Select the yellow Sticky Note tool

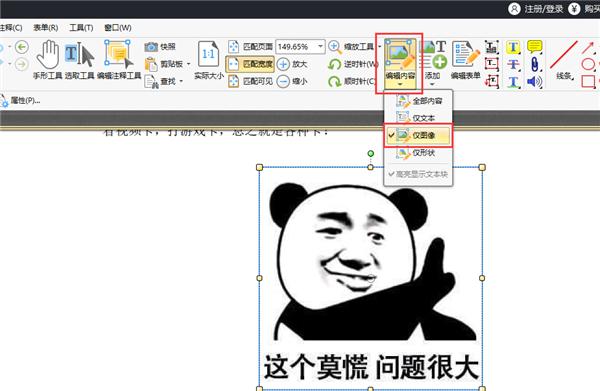[535, 47]
